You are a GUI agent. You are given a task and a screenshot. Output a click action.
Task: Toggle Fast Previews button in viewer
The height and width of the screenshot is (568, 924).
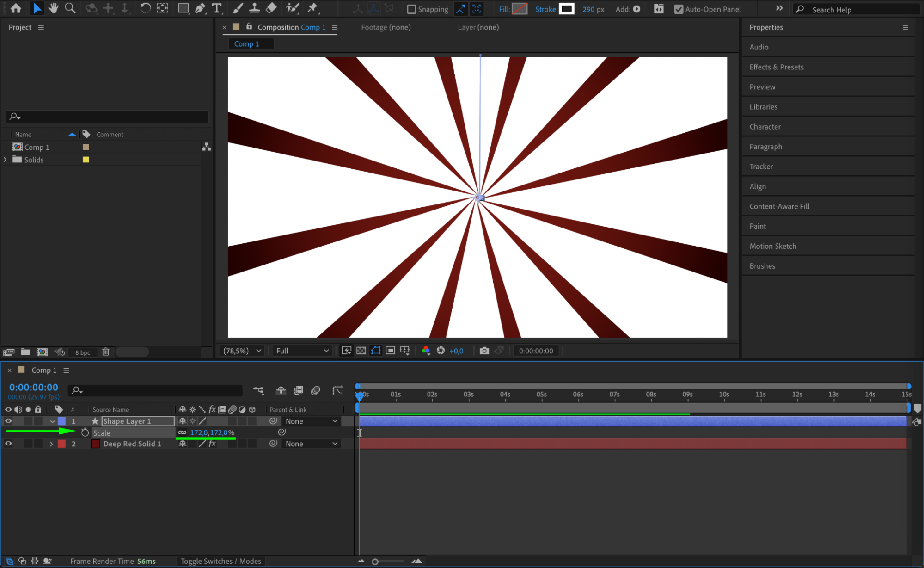(x=346, y=351)
